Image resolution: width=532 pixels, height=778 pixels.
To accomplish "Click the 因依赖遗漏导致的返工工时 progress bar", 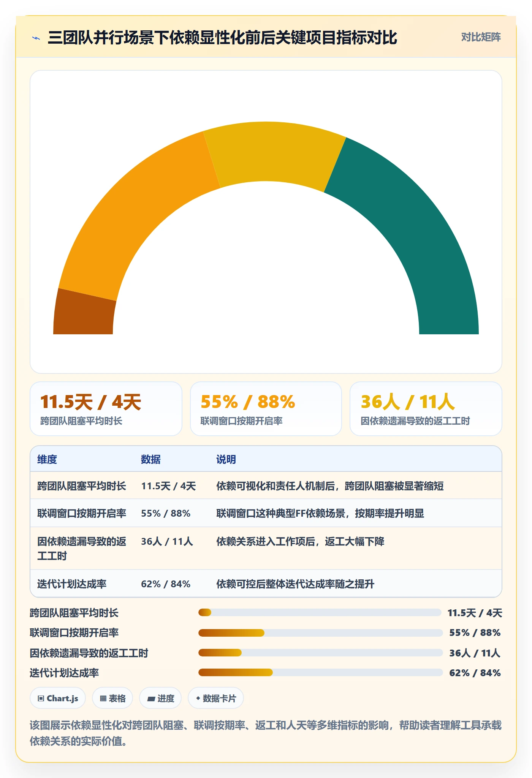I will (x=320, y=653).
